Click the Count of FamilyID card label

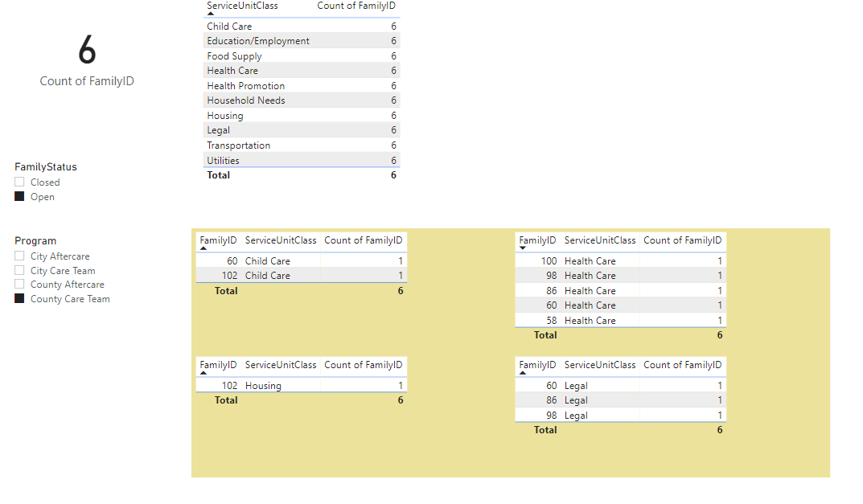[87, 81]
